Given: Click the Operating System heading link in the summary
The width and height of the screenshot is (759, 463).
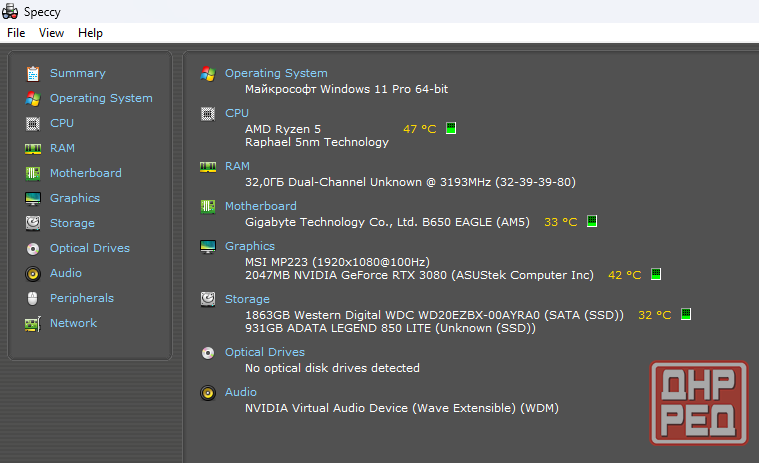Looking at the screenshot, I should 276,73.
